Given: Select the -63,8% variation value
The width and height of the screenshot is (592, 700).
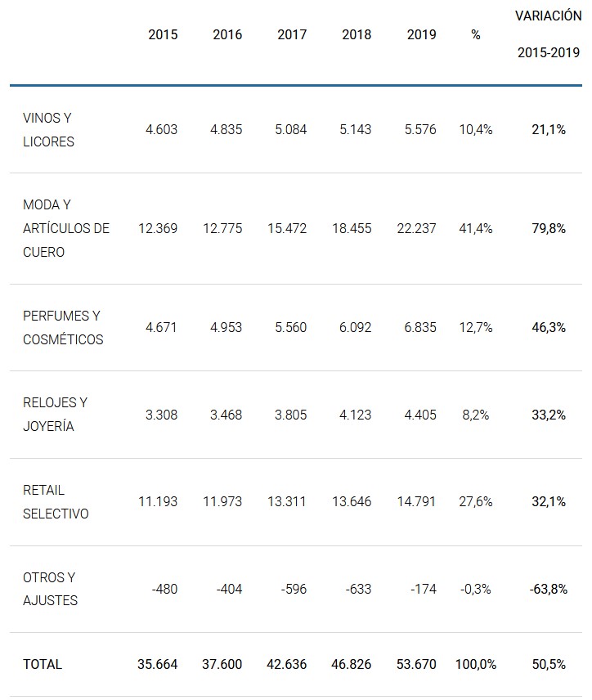Looking at the screenshot, I should click(x=548, y=589).
